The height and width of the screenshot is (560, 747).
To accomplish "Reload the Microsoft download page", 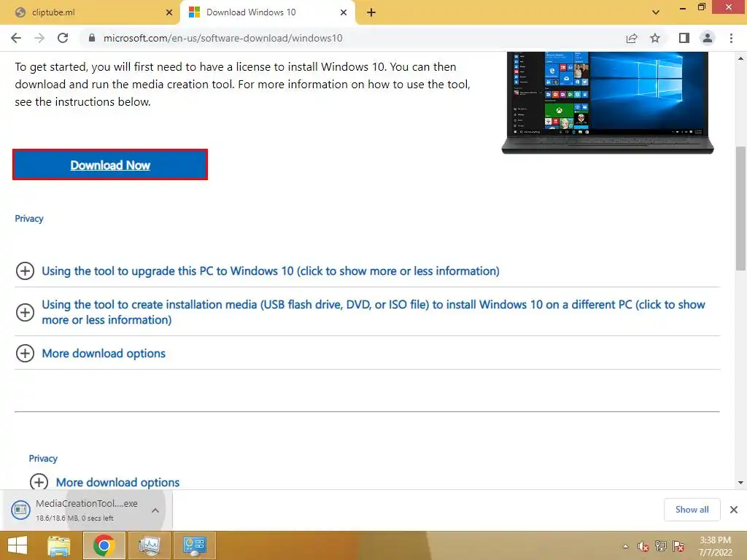I will (x=63, y=38).
